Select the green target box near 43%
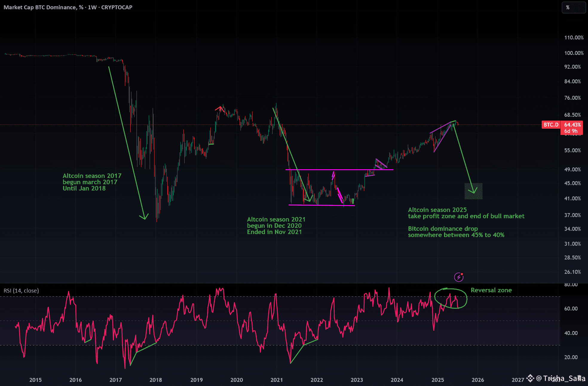The image size is (588, 386). pyautogui.click(x=474, y=191)
